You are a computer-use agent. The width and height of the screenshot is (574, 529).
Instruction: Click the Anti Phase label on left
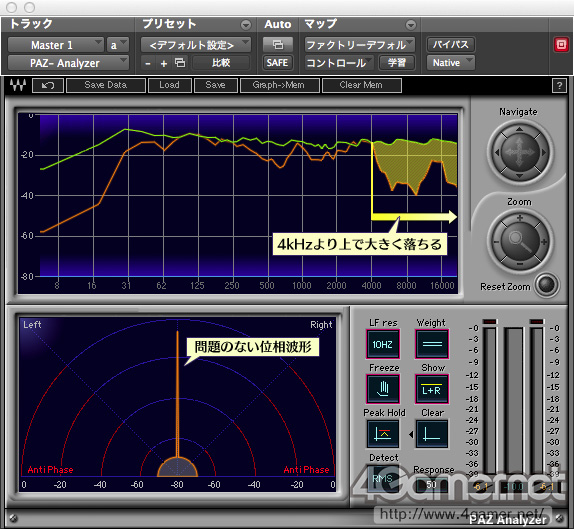tap(51, 470)
